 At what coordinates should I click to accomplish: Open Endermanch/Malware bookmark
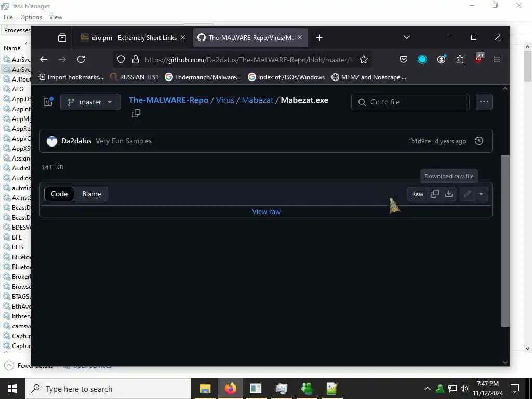click(x=203, y=77)
